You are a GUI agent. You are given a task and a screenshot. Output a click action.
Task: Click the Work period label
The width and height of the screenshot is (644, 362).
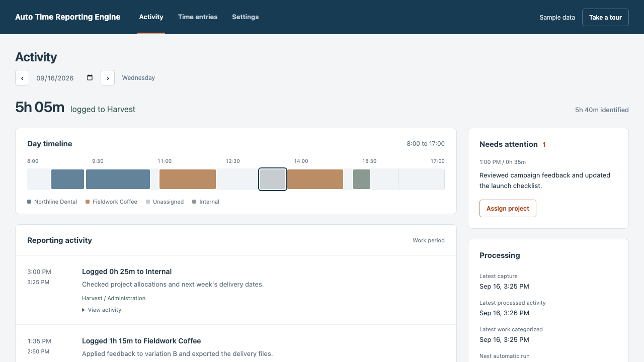[x=429, y=240]
